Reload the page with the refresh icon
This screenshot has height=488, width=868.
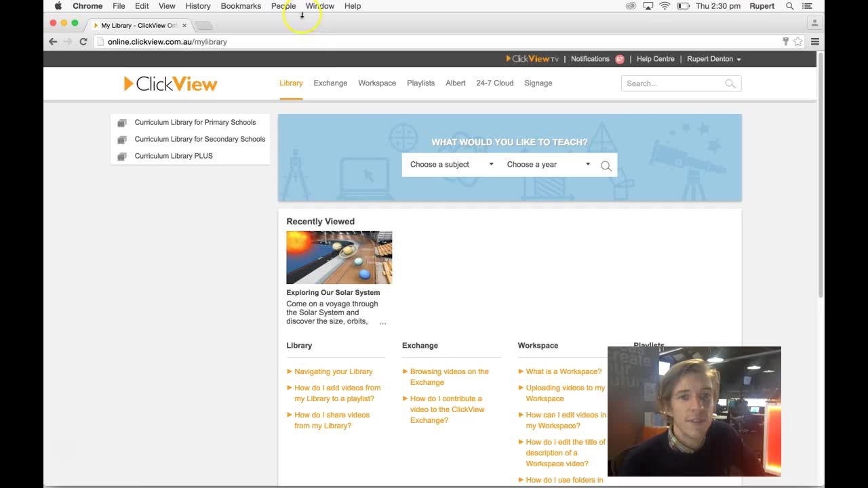[x=83, y=41]
